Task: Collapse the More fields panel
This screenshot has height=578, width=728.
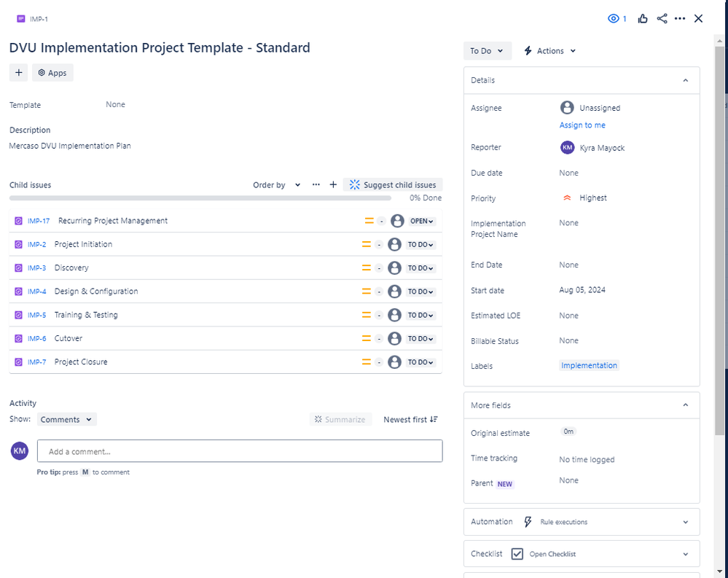Action: 685,405
